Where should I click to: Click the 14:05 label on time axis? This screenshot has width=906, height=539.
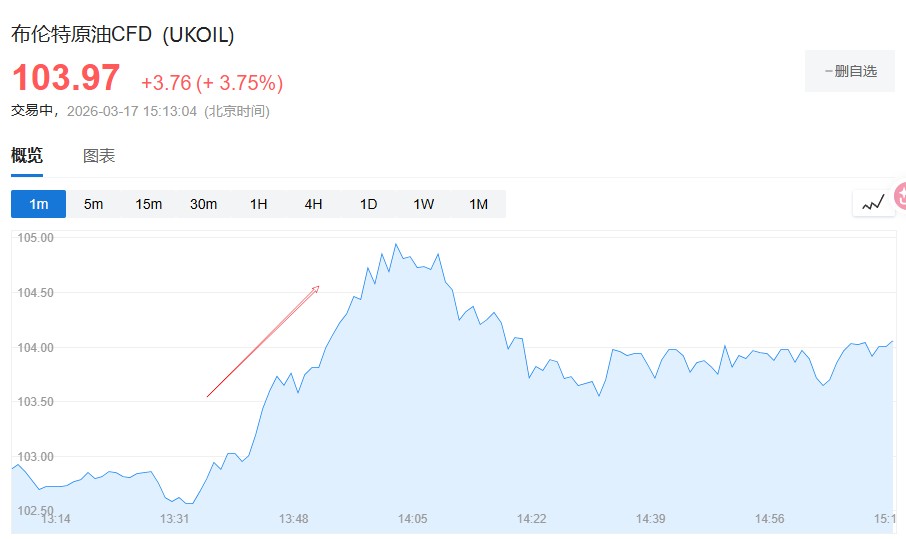click(x=412, y=518)
